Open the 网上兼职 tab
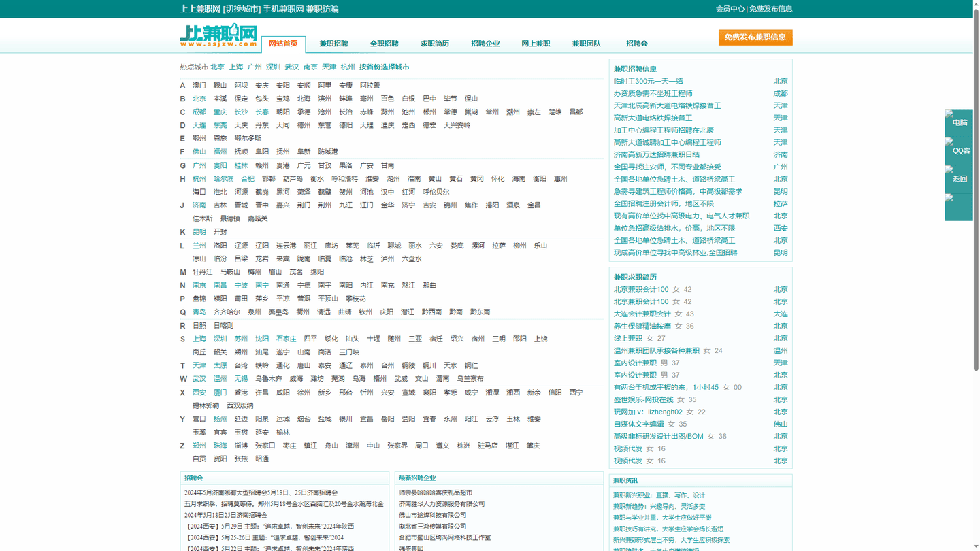The width and height of the screenshot is (980, 551). coord(536,44)
